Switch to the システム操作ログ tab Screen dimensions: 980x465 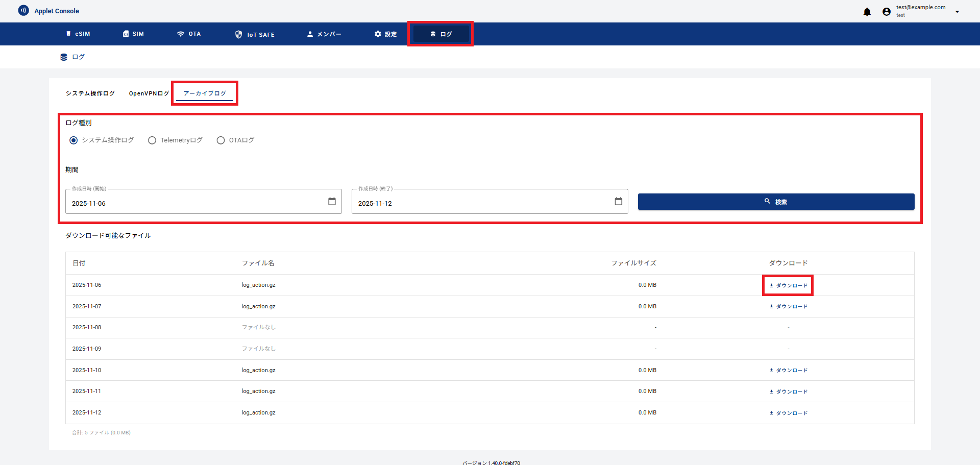pos(90,93)
